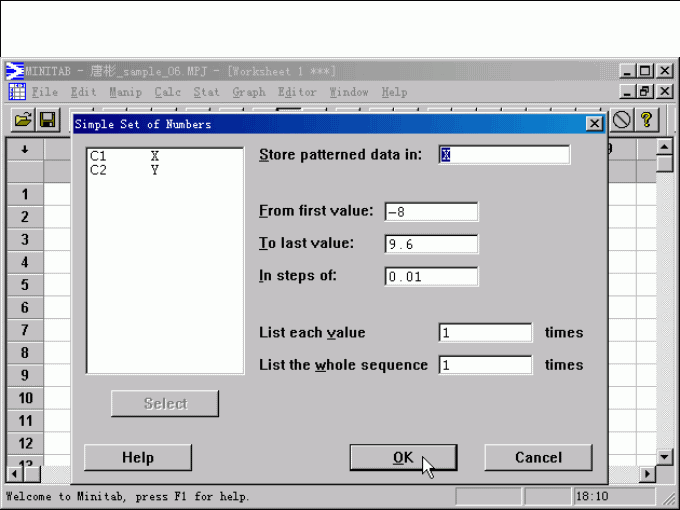Open the Stat menu
Image resolution: width=680 pixels, height=510 pixels.
(206, 92)
